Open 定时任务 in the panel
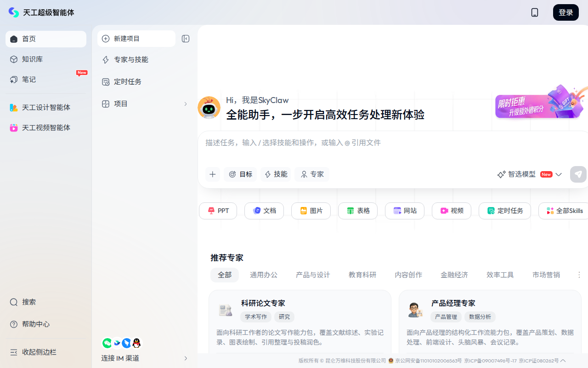Image resolution: width=588 pixels, height=368 pixels. pos(145,82)
